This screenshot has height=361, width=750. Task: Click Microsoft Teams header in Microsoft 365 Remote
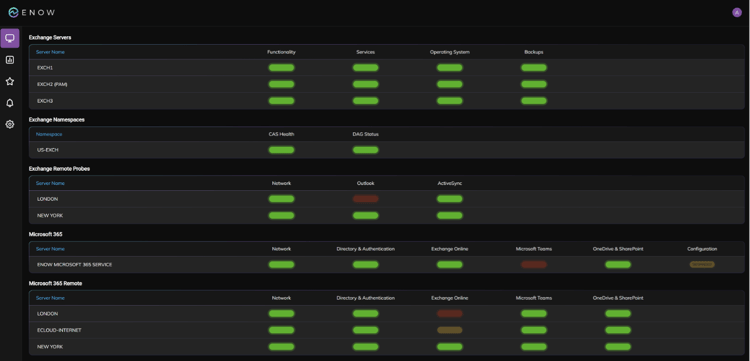[x=534, y=298]
